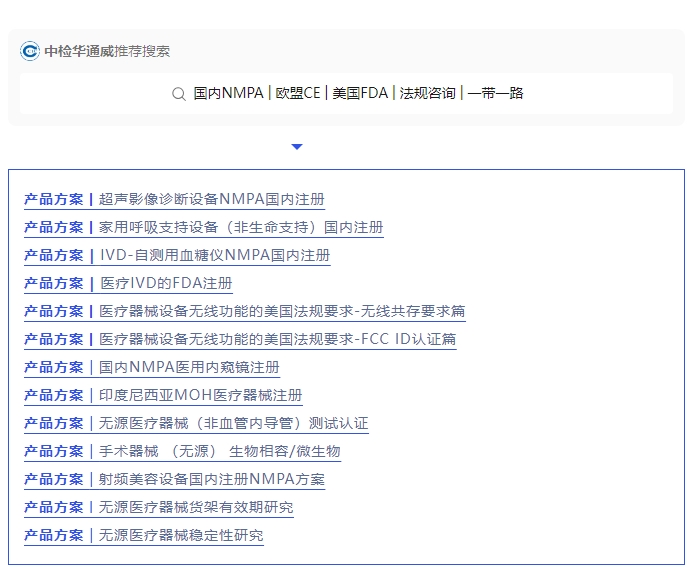This screenshot has width=689, height=571.
Task: Click the 中检华通威 logo icon
Action: [x=30, y=51]
